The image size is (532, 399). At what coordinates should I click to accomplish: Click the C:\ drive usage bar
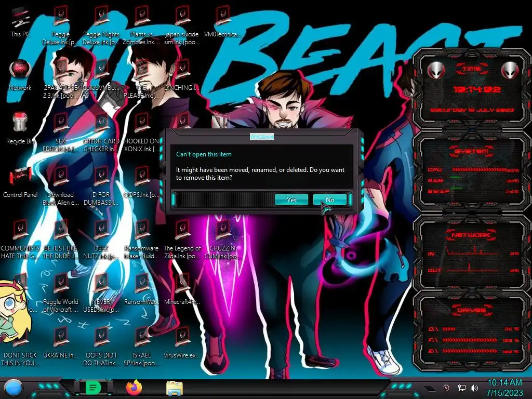[x=448, y=329]
